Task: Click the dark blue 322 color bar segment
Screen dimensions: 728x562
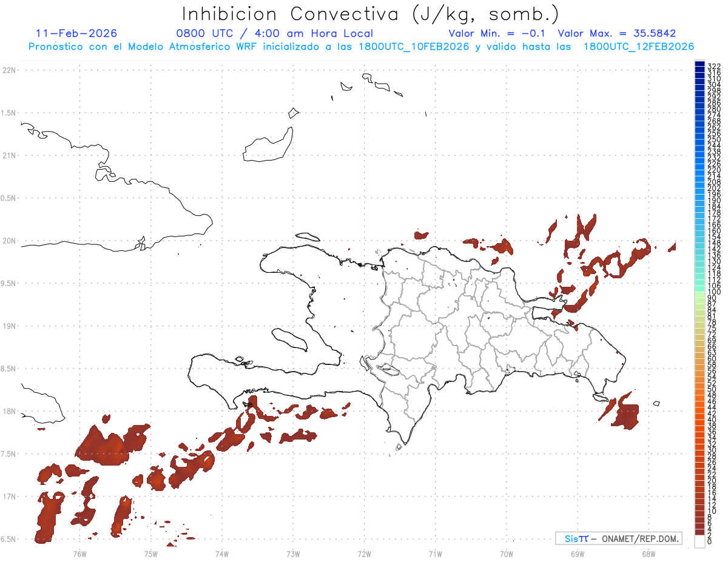Action: (699, 64)
